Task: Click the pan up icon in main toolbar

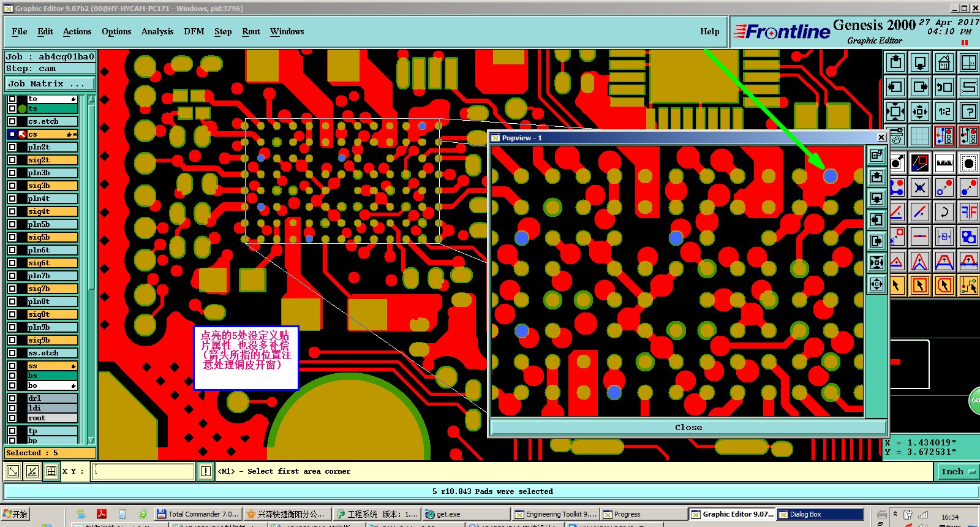Action: (x=895, y=62)
